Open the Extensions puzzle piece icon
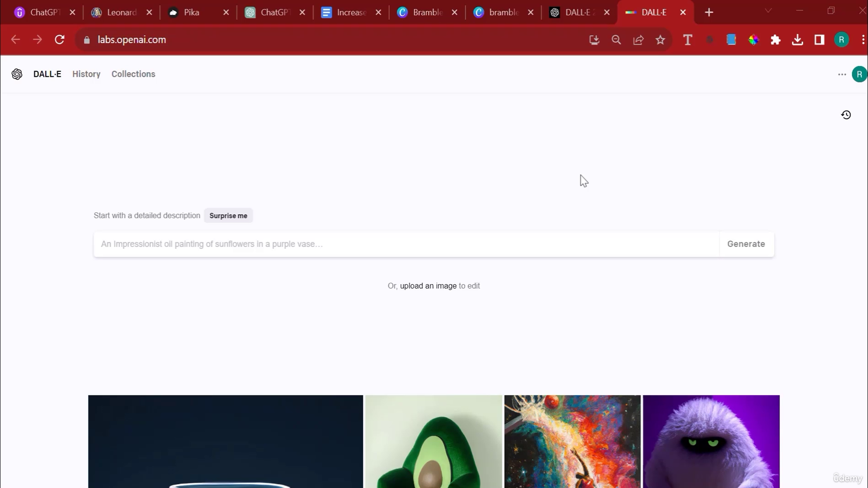The width and height of the screenshot is (868, 488). click(776, 40)
